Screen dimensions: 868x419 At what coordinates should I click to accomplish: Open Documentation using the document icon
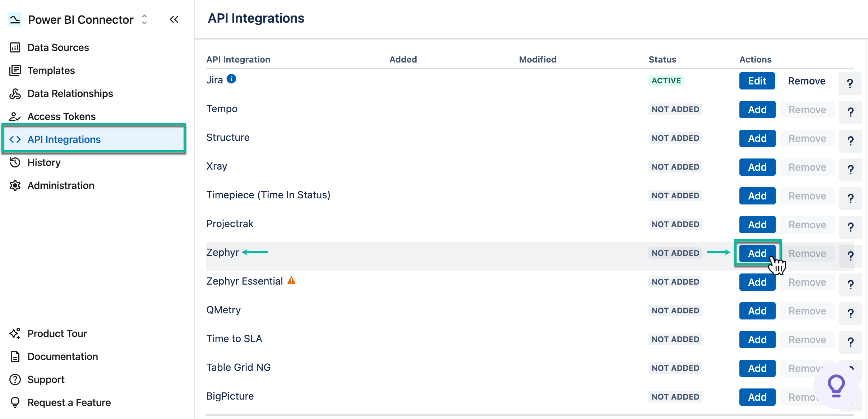pos(15,356)
